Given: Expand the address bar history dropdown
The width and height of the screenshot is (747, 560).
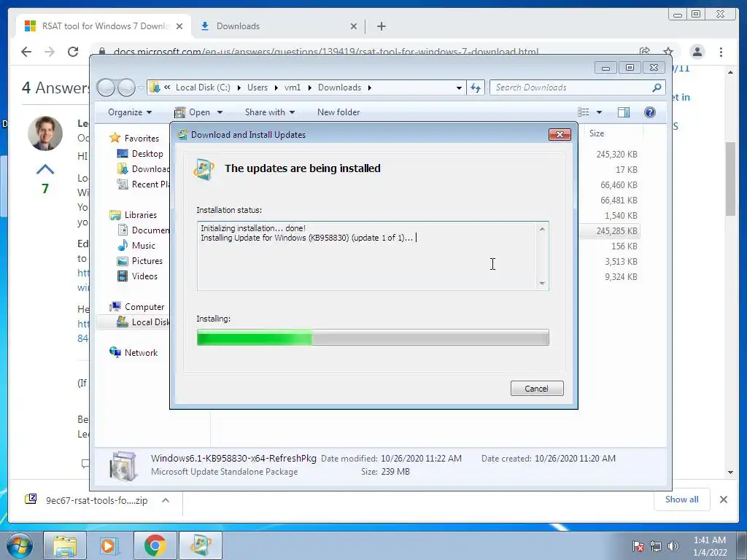Looking at the screenshot, I should click(459, 87).
